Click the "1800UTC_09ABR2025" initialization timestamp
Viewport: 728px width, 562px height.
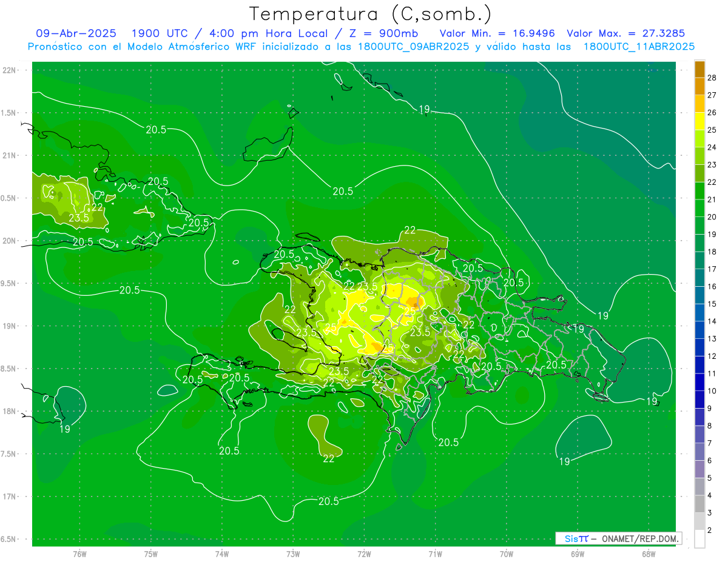click(x=414, y=46)
